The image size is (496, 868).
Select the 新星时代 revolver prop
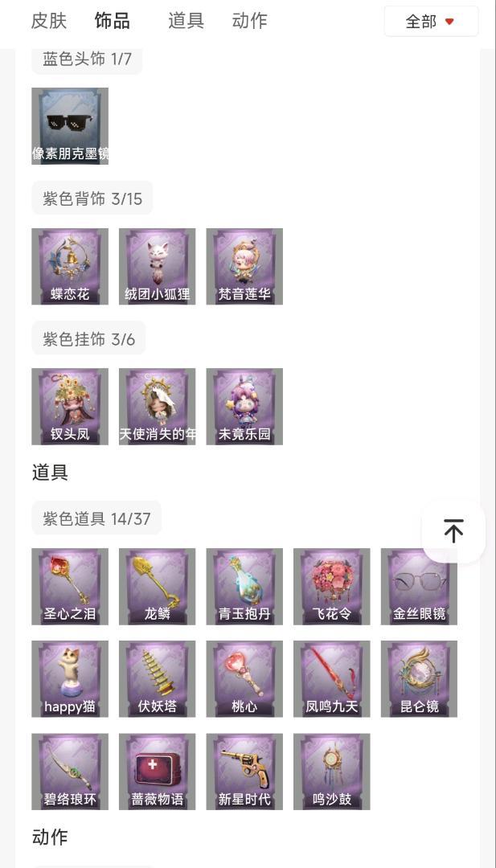coord(244,772)
